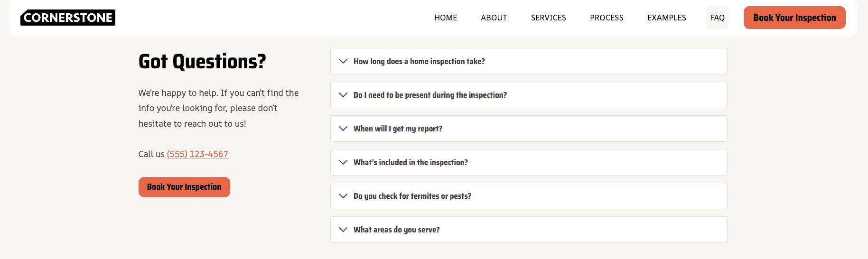Select Services in the top navigation
Image resolution: width=868 pixels, height=259 pixels.
point(548,18)
